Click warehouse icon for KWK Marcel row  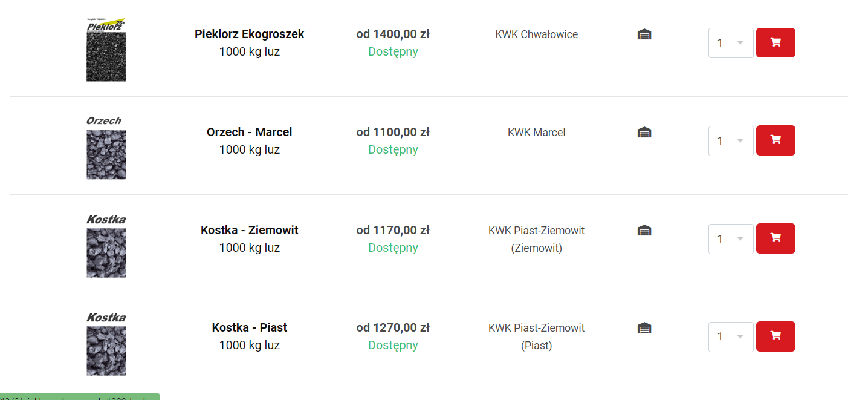[x=644, y=133]
